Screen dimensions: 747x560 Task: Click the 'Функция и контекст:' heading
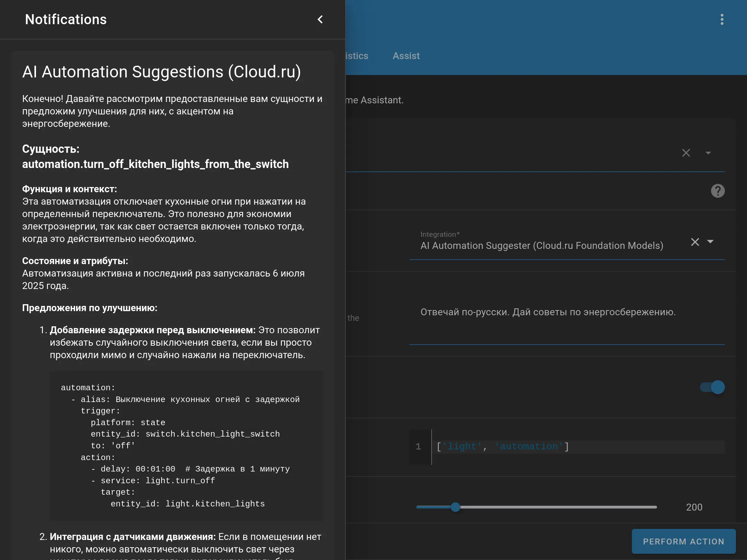(70, 189)
